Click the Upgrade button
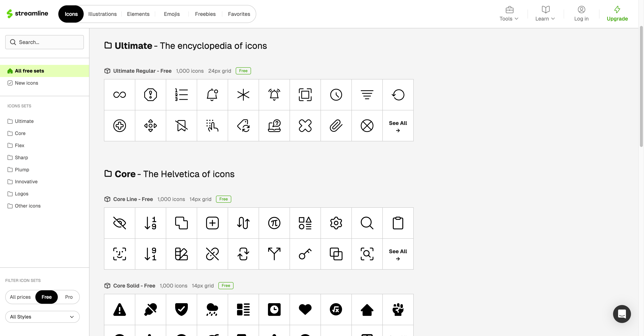 [617, 14]
